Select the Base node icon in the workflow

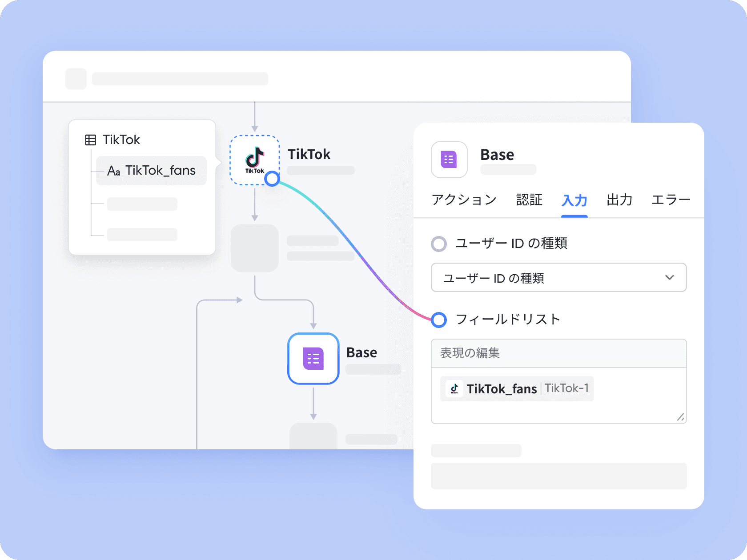pyautogui.click(x=313, y=358)
